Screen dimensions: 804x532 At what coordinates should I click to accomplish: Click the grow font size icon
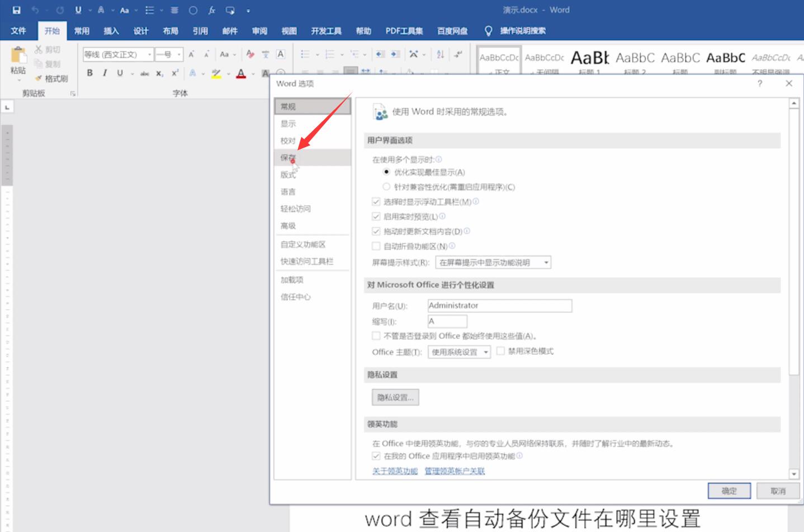point(191,54)
